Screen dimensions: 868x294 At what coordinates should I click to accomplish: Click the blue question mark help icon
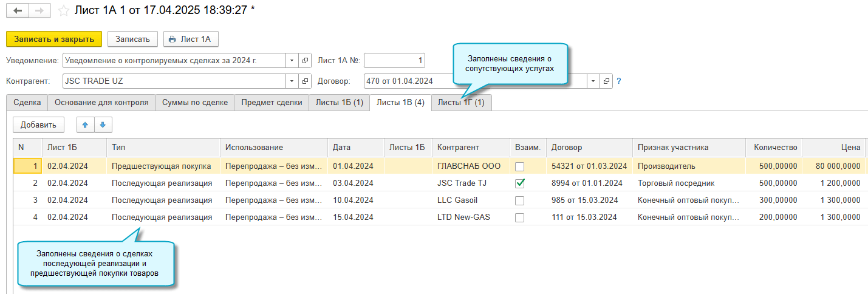[618, 81]
